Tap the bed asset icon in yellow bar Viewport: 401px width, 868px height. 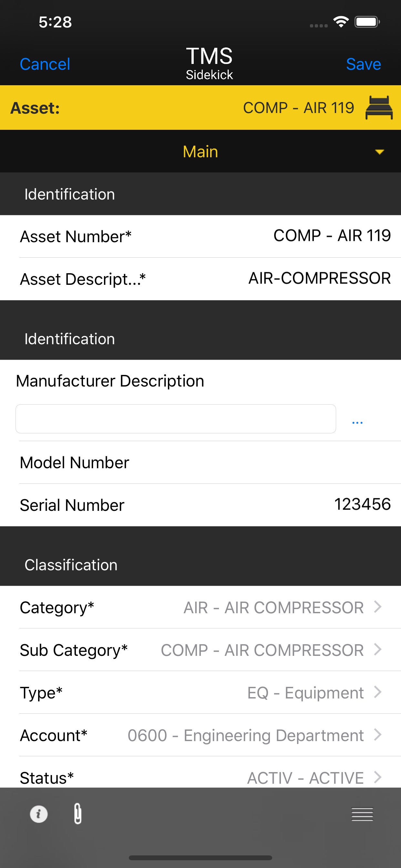click(379, 108)
